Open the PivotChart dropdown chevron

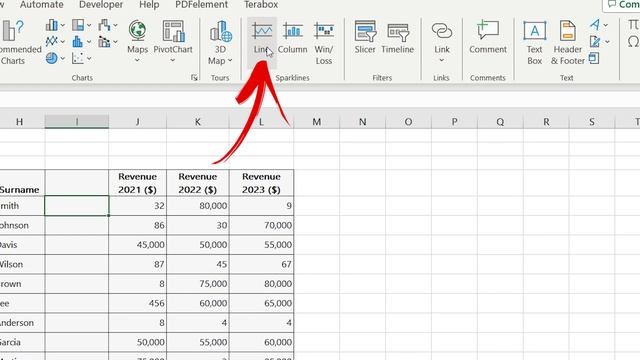point(173,60)
